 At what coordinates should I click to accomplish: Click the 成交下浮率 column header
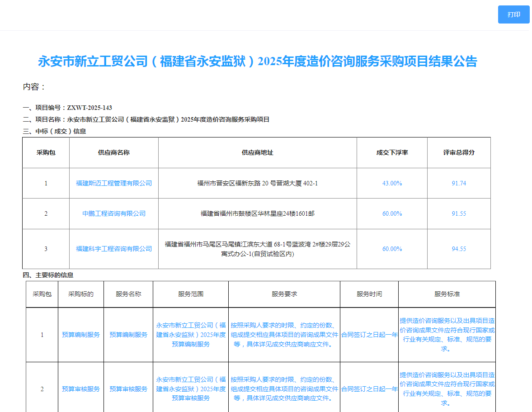tap(392, 153)
